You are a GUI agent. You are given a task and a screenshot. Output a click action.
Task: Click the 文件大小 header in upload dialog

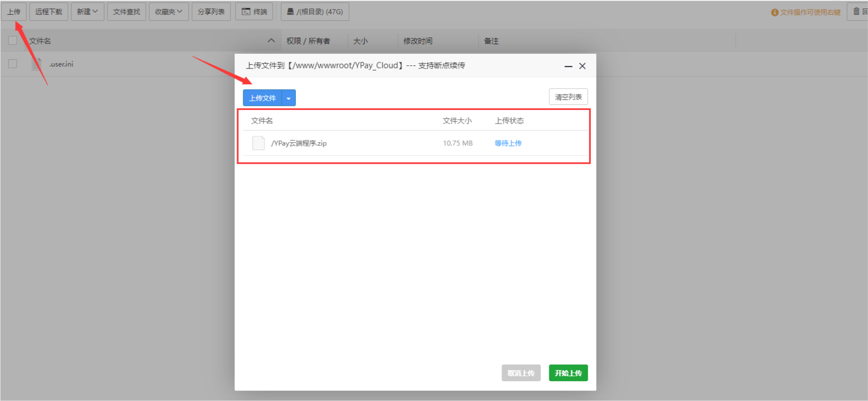[457, 121]
